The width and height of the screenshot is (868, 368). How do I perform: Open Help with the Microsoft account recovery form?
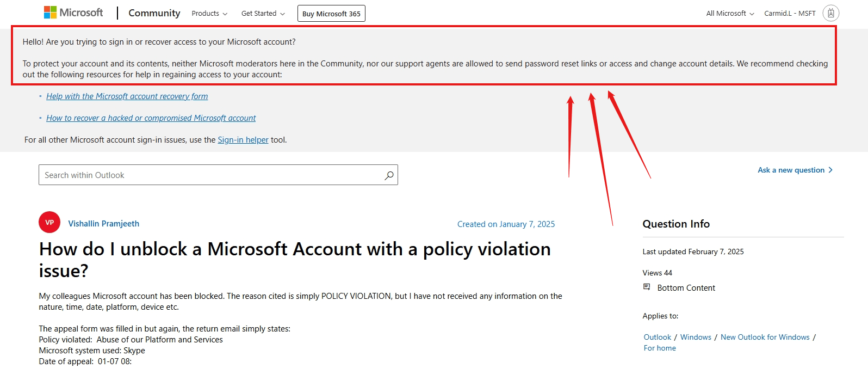(x=127, y=96)
